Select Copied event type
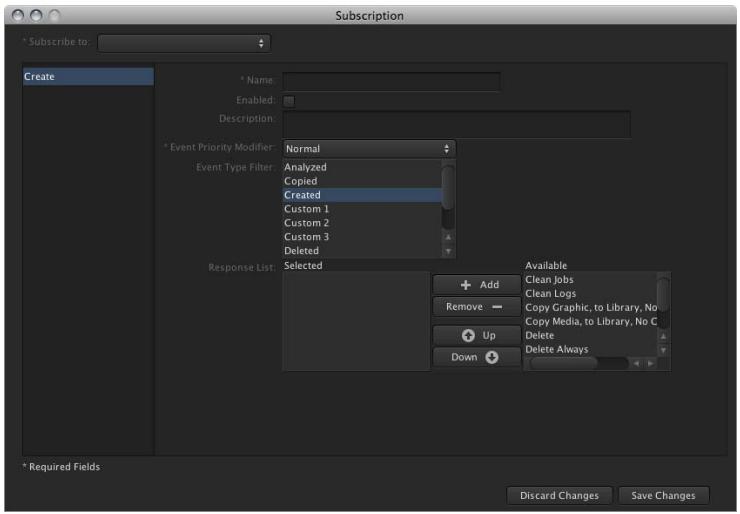 click(x=362, y=181)
